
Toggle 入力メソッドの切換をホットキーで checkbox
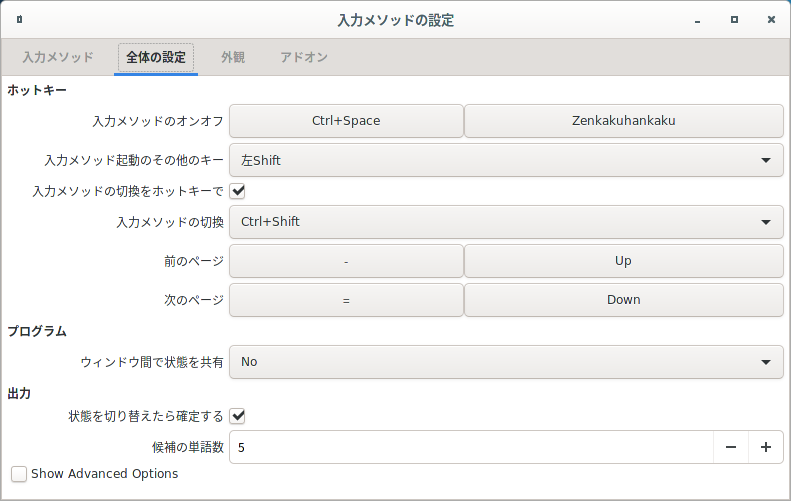(237, 191)
